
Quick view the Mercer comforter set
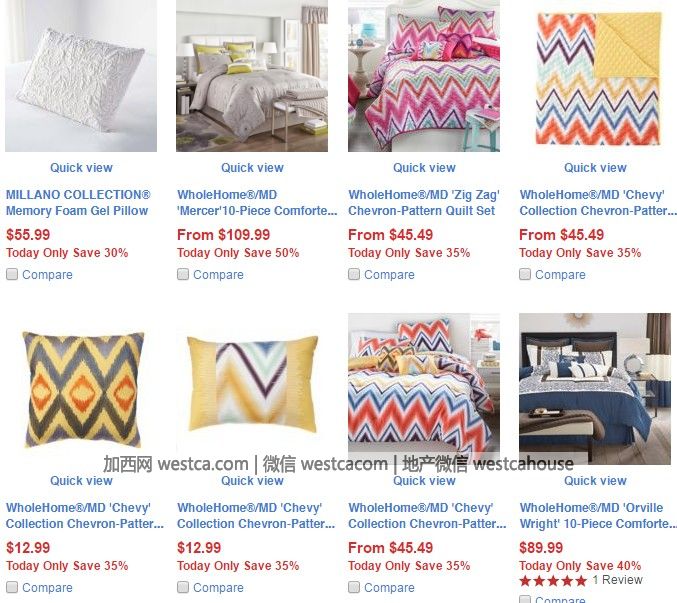click(252, 167)
